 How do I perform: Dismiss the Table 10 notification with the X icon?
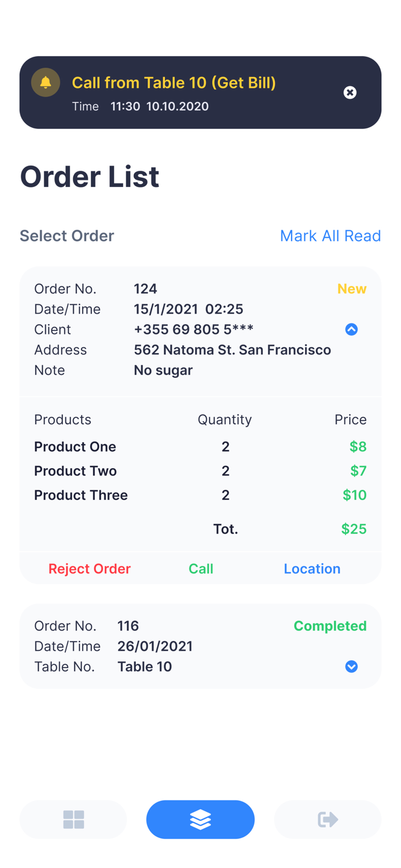pyautogui.click(x=350, y=93)
